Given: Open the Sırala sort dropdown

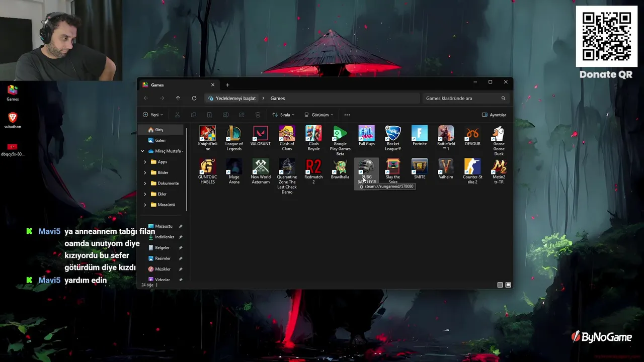Looking at the screenshot, I should [283, 115].
